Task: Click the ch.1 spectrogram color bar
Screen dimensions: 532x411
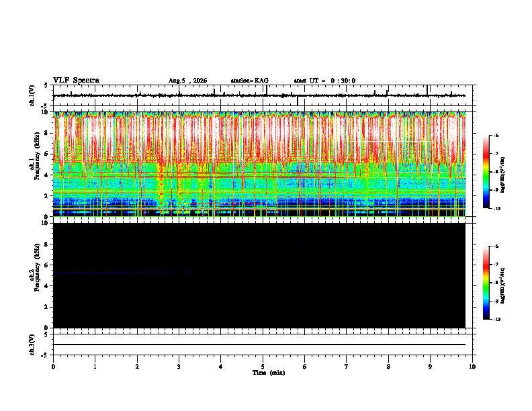Action: tap(486, 172)
